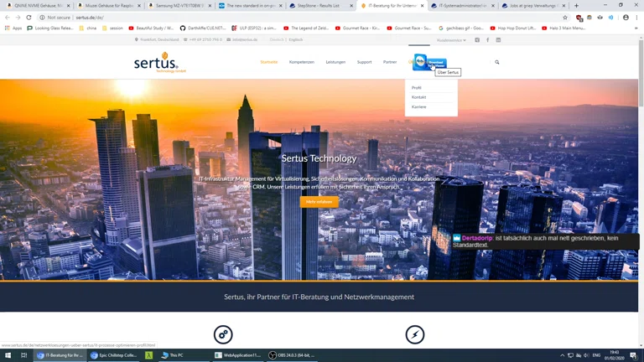Image resolution: width=644 pixels, height=362 pixels.
Task: Open the Support nav item
Action: (364, 62)
